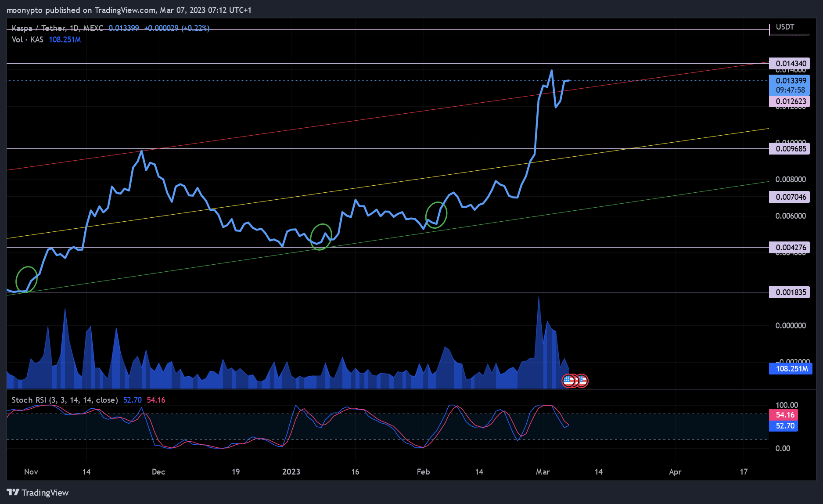Click the green circle drawn in early February
This screenshot has width=823, height=504.
click(x=436, y=215)
